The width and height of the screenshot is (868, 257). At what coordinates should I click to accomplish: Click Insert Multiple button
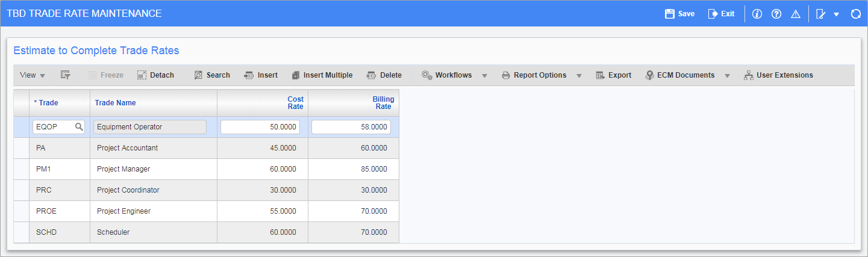[x=322, y=75]
